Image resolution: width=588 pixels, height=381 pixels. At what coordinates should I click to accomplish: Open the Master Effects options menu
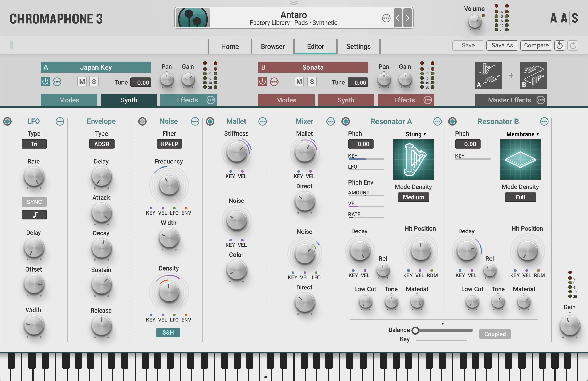(541, 100)
